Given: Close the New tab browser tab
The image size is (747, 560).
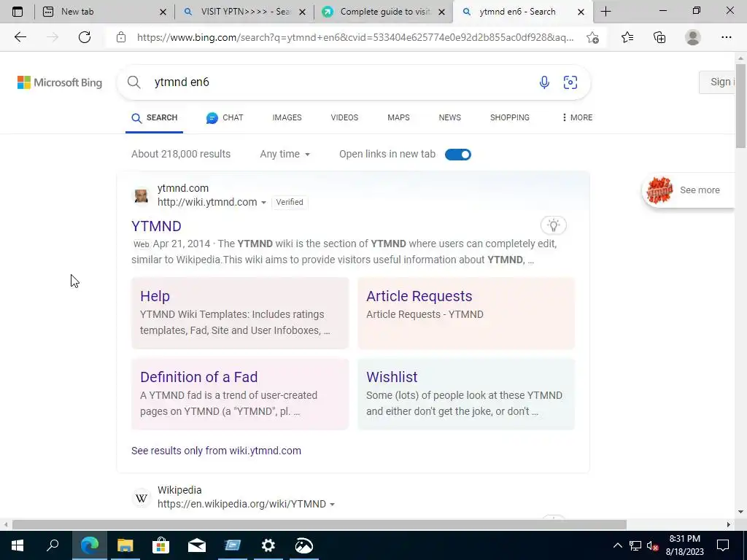Looking at the screenshot, I should point(163,12).
